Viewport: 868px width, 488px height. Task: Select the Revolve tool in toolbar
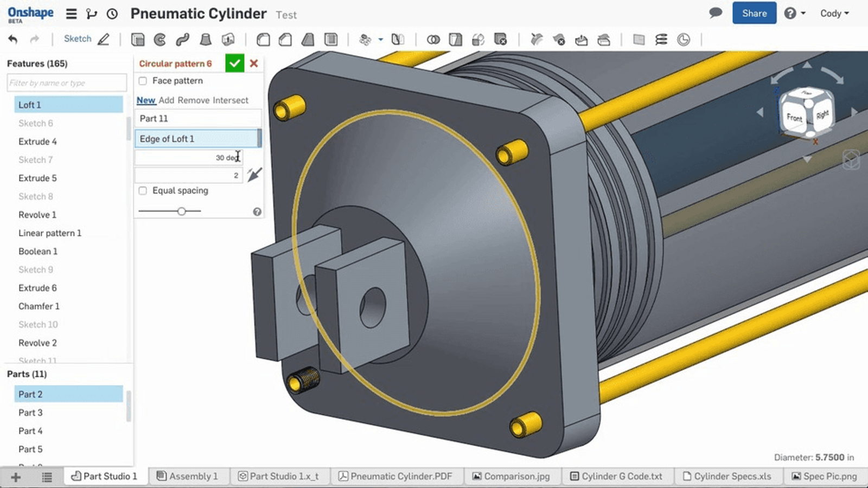[x=160, y=40]
